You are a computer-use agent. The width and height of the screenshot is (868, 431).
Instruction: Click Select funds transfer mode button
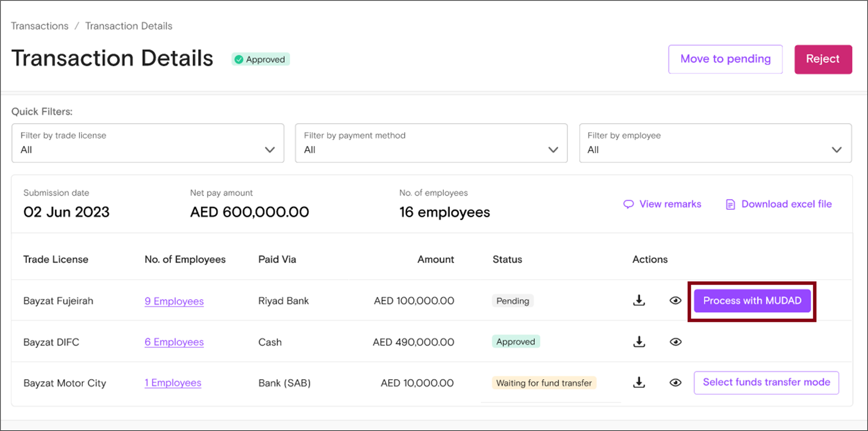click(x=766, y=382)
